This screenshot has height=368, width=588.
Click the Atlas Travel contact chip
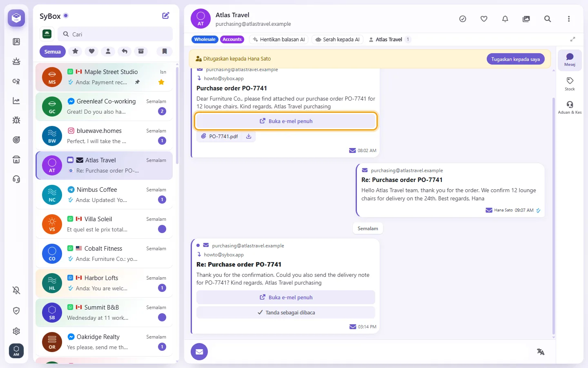coord(389,39)
